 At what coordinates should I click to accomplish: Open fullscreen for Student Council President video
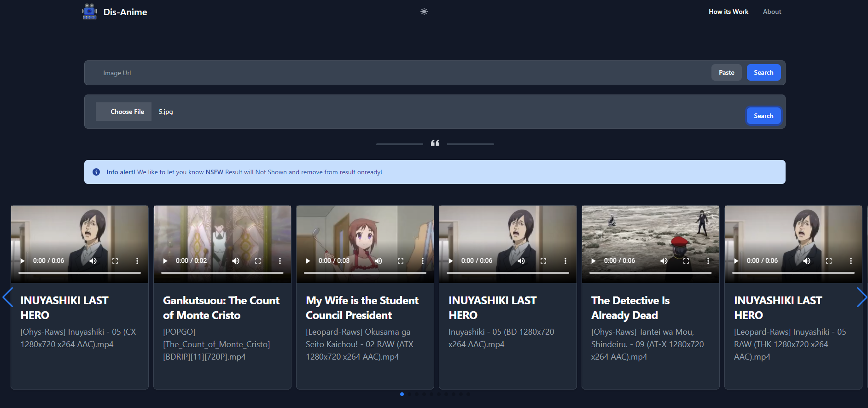pyautogui.click(x=401, y=261)
